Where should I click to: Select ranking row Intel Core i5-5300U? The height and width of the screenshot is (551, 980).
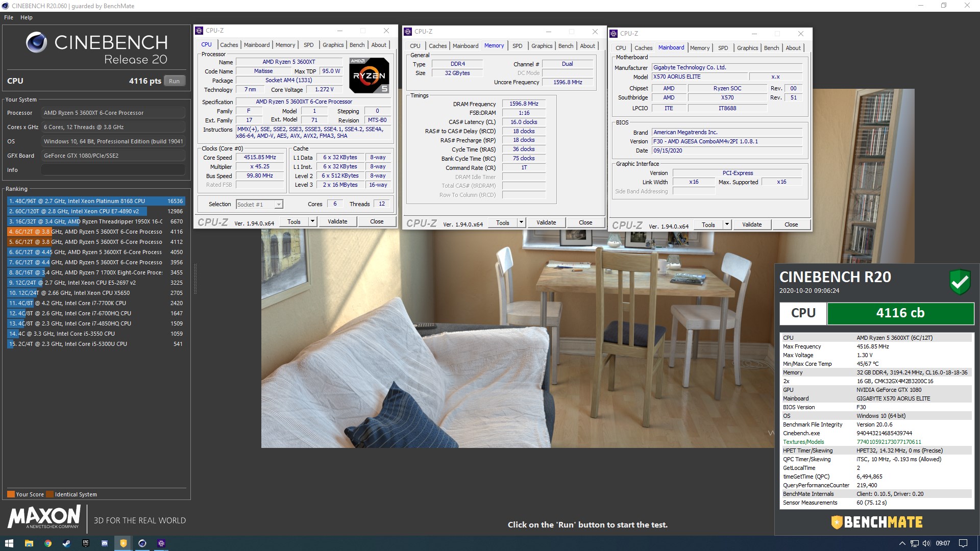point(95,344)
